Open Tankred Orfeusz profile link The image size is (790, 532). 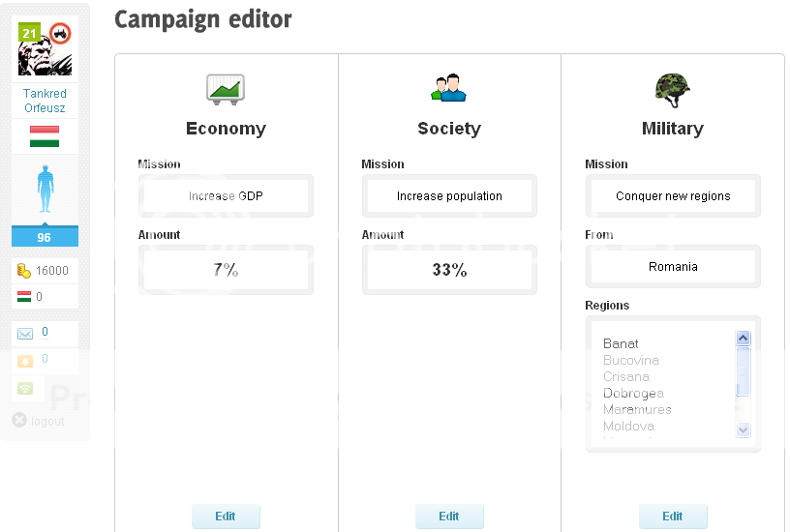tap(45, 101)
